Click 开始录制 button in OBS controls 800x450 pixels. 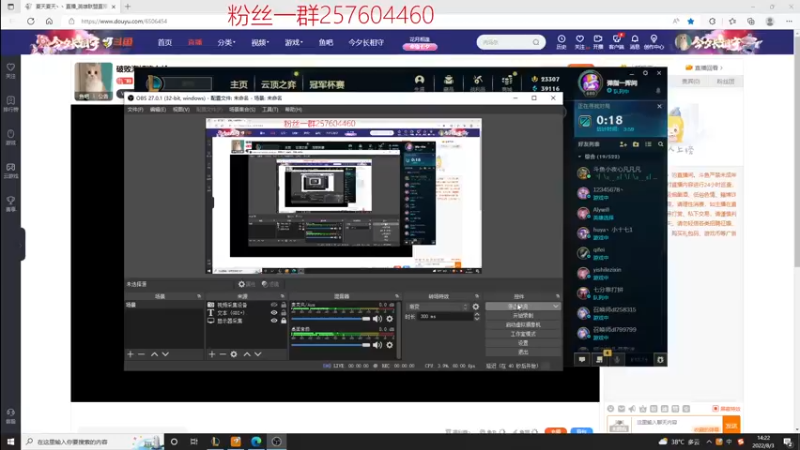pyautogui.click(x=523, y=316)
